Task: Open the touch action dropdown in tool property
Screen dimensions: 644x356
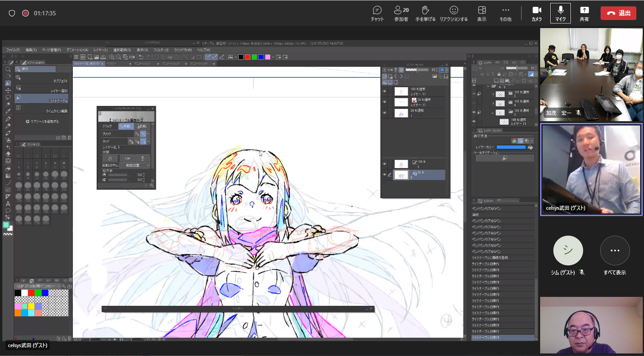Action: pos(148,141)
